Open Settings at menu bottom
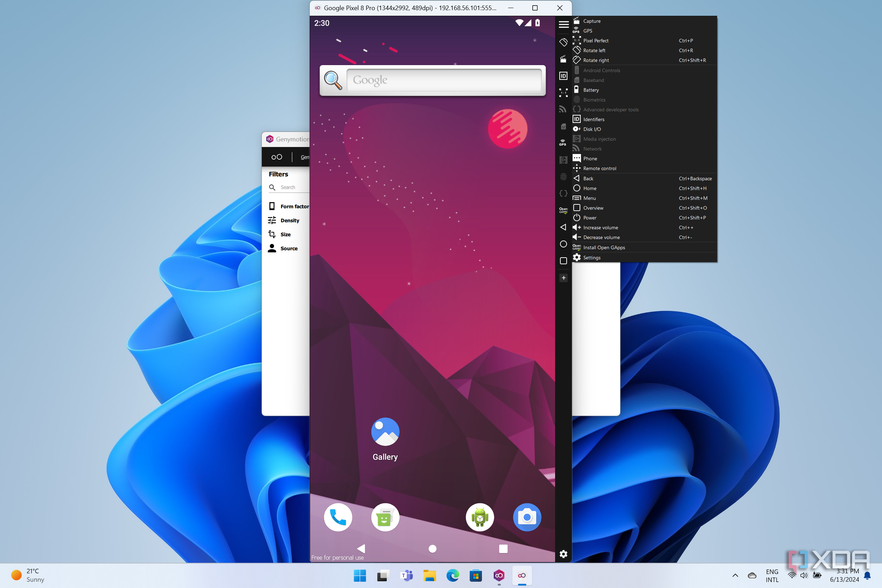The image size is (882, 588). pyautogui.click(x=644, y=258)
